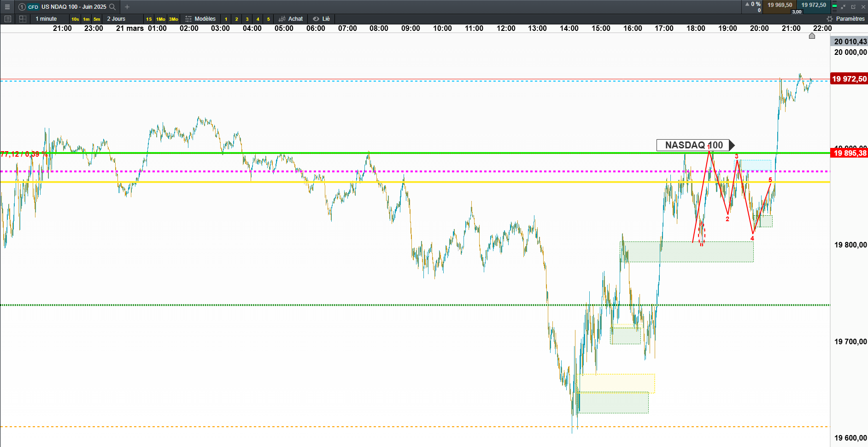The height and width of the screenshot is (447, 868).
Task: Click the 19 800,00 price axis label
Action: tap(850, 245)
